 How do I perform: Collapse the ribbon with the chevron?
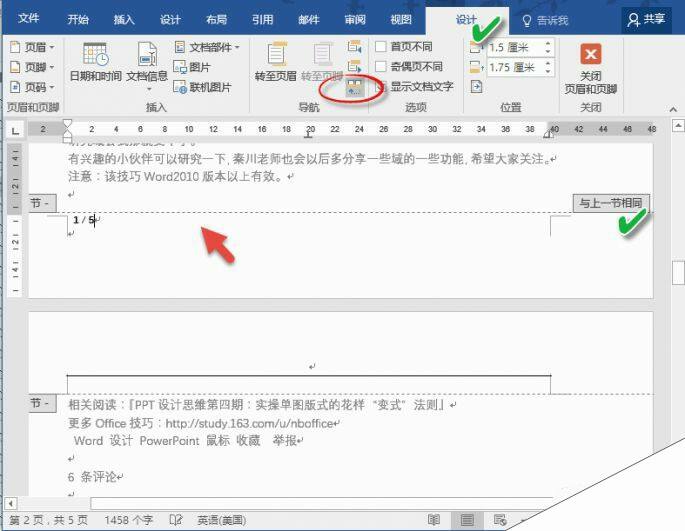[x=673, y=109]
